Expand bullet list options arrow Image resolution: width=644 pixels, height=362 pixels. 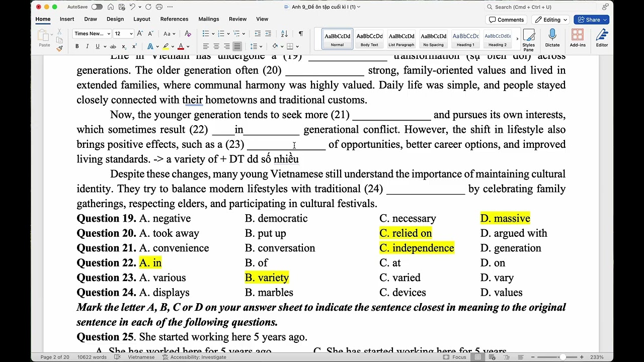pos(213,34)
